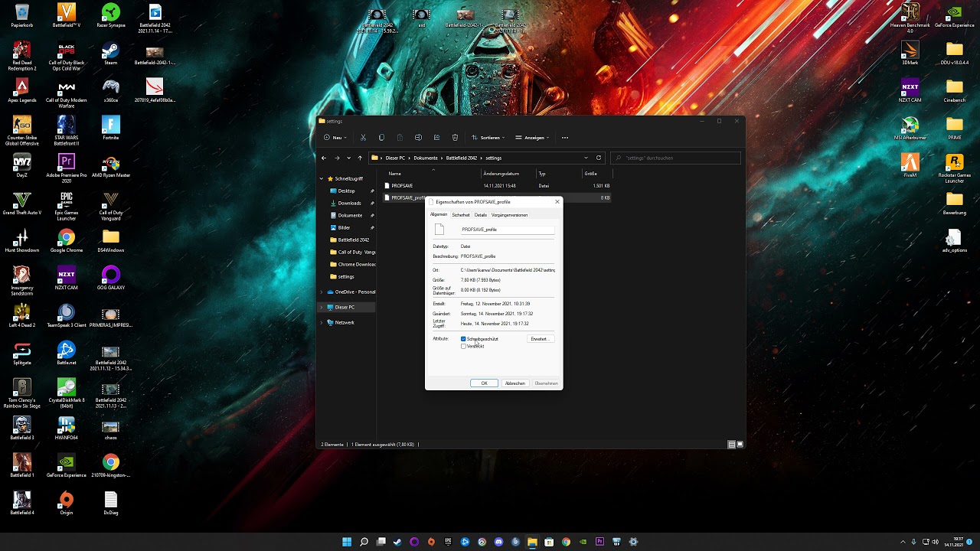The height and width of the screenshot is (551, 980).
Task: Switch to the Details tab
Action: [x=480, y=215]
